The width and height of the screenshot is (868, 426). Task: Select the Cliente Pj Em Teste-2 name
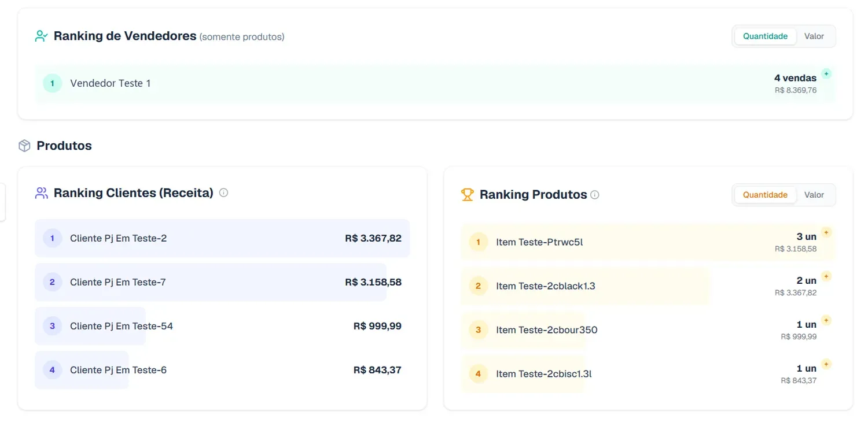click(119, 238)
